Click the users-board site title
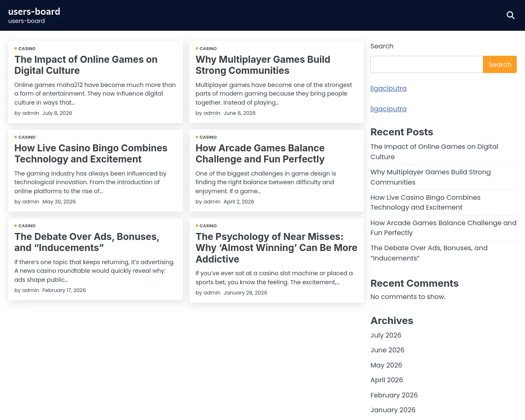525x420 pixels. click(x=34, y=11)
